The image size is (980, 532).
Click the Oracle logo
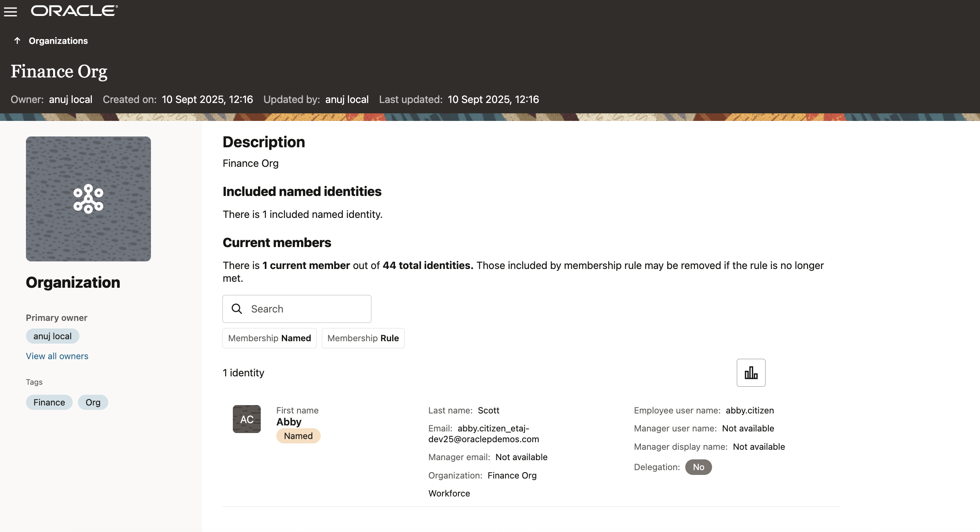pyautogui.click(x=74, y=11)
